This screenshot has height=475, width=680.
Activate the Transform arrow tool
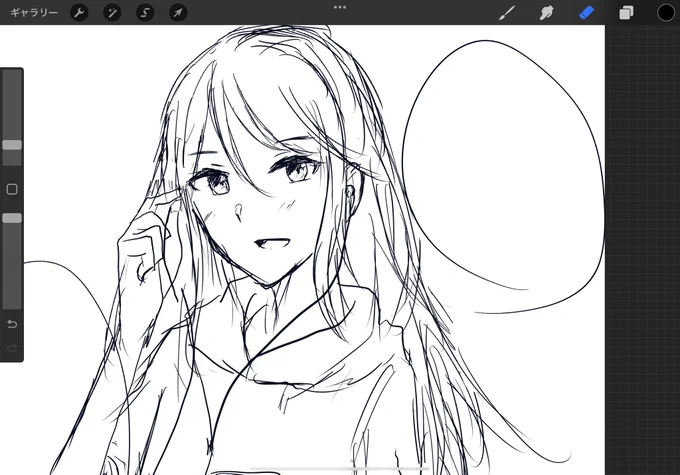[x=178, y=13]
